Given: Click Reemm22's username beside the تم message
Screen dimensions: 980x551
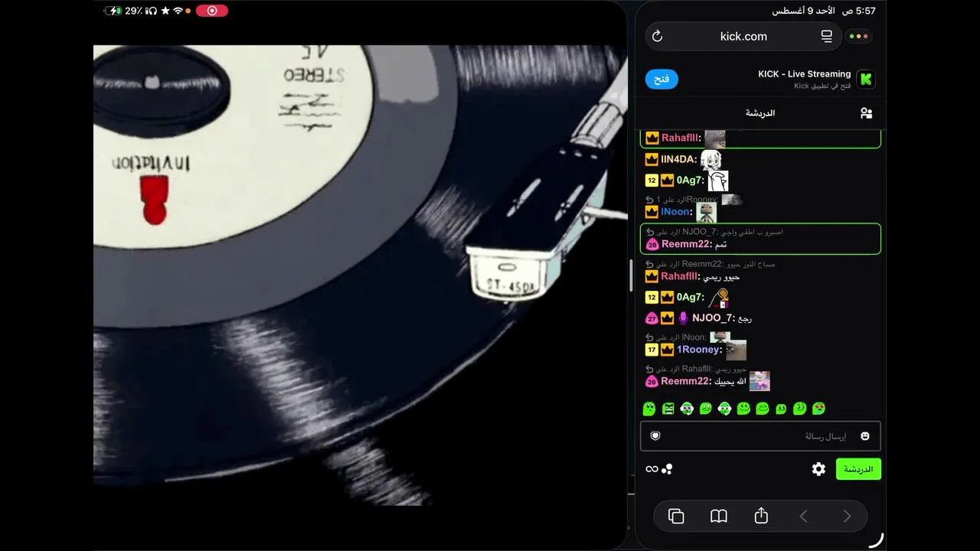Looking at the screenshot, I should [x=685, y=244].
